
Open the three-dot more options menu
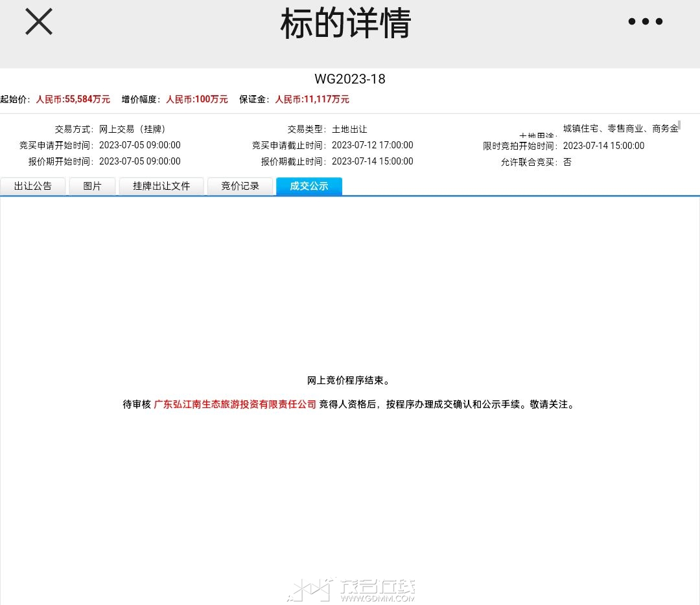[645, 21]
